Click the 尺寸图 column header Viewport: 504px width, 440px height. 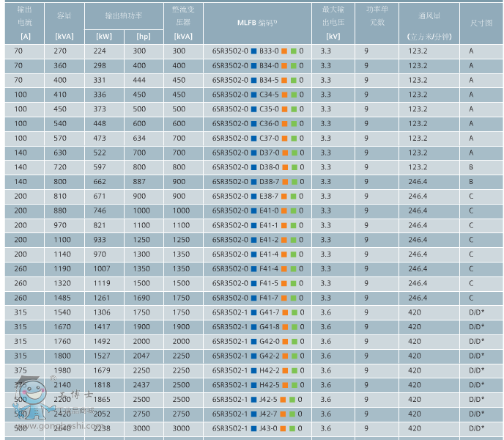pyautogui.click(x=481, y=23)
